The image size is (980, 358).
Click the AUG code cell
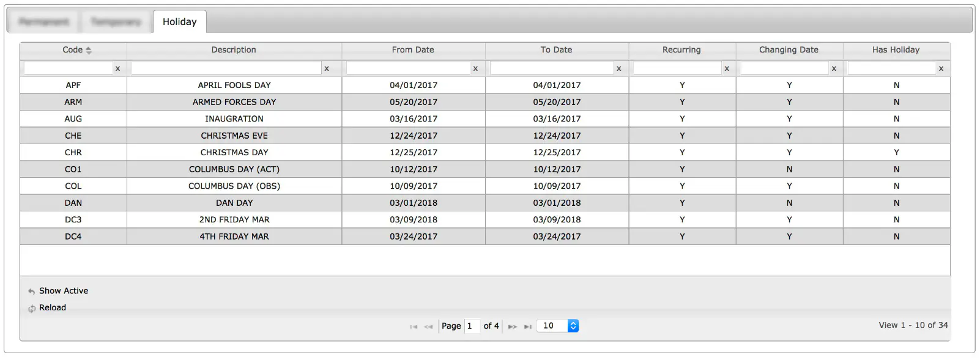coord(73,119)
